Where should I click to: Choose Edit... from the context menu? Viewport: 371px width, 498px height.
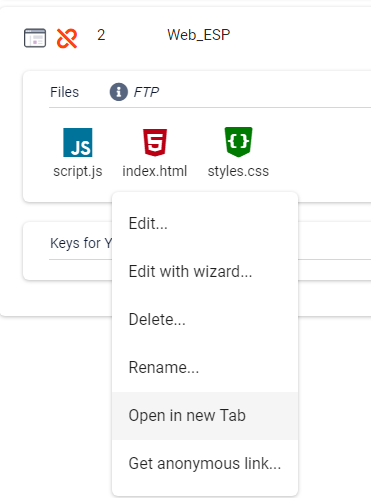click(205, 223)
